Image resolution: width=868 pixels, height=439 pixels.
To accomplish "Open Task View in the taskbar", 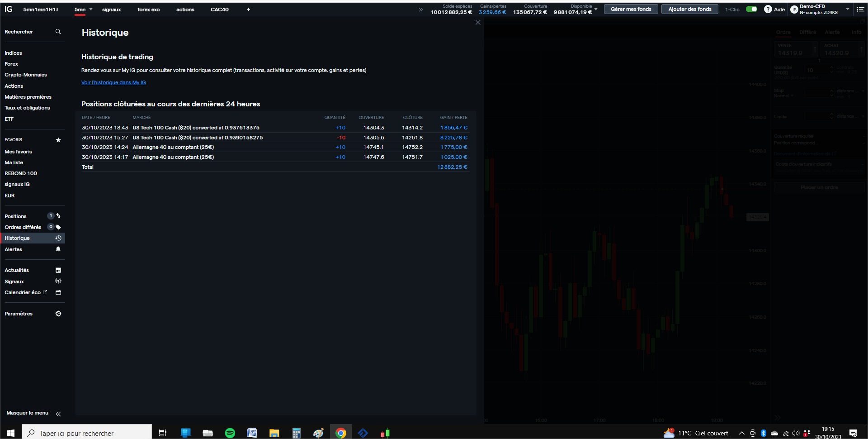I will [163, 433].
